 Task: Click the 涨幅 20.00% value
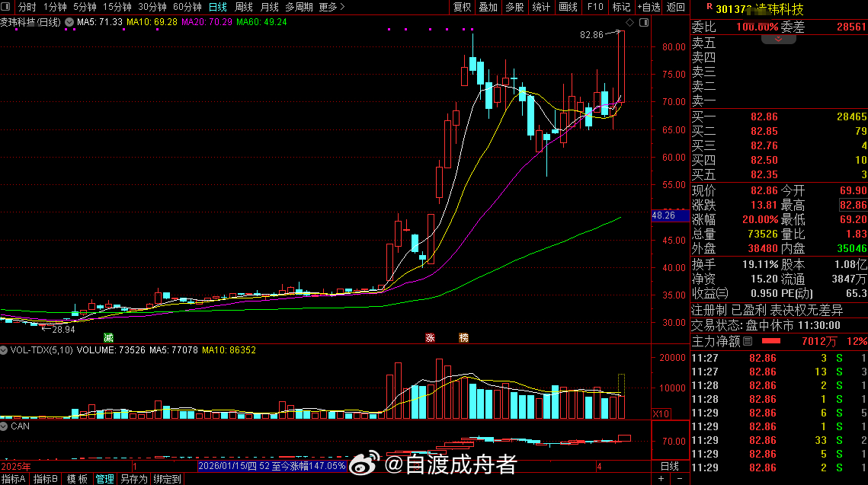coord(760,219)
